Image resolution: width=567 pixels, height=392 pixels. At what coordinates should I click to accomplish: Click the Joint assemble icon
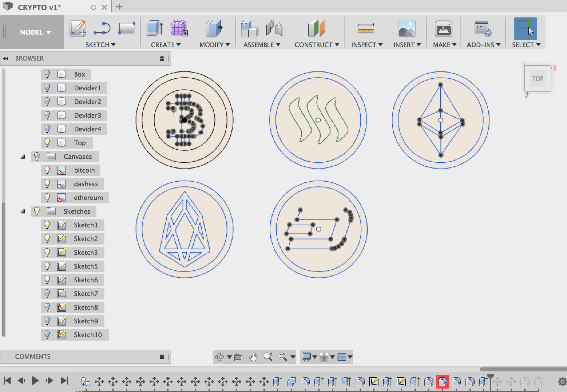pyautogui.click(x=274, y=28)
